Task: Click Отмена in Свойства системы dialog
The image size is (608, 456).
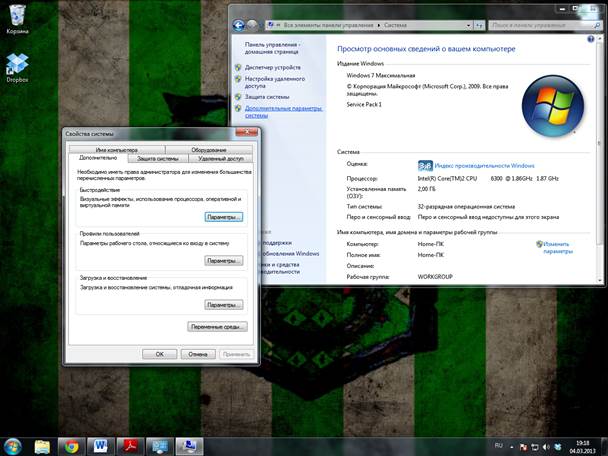Action: tap(198, 354)
